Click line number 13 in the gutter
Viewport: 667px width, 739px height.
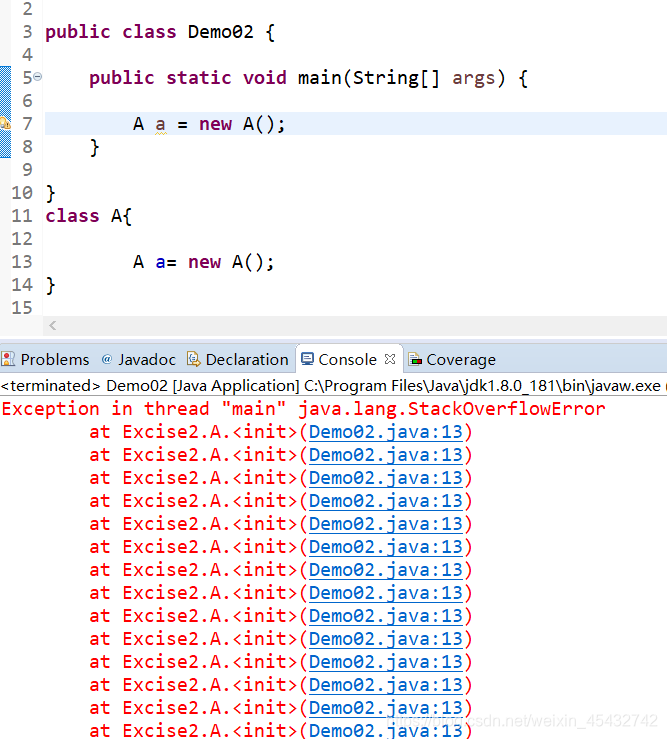(22, 262)
